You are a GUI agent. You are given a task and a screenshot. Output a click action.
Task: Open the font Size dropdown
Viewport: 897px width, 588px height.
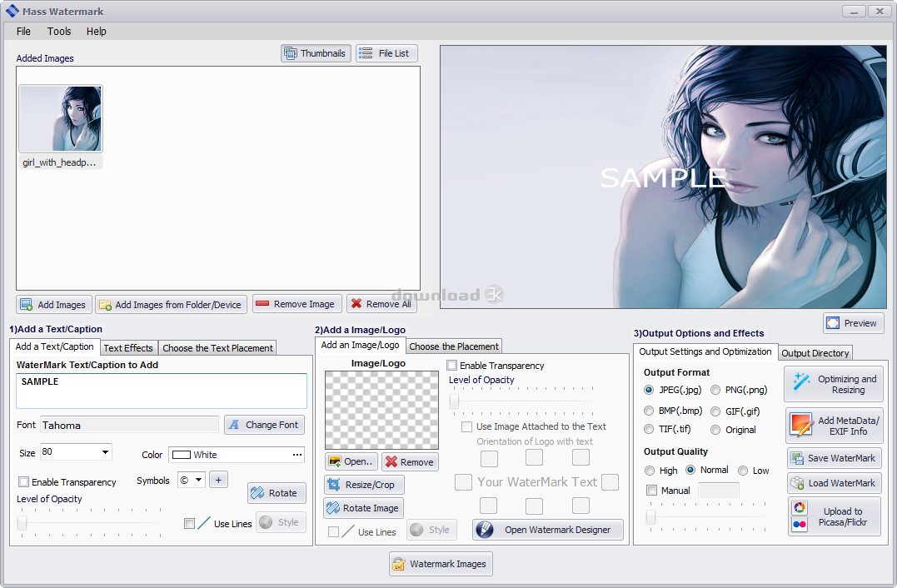pyautogui.click(x=105, y=452)
